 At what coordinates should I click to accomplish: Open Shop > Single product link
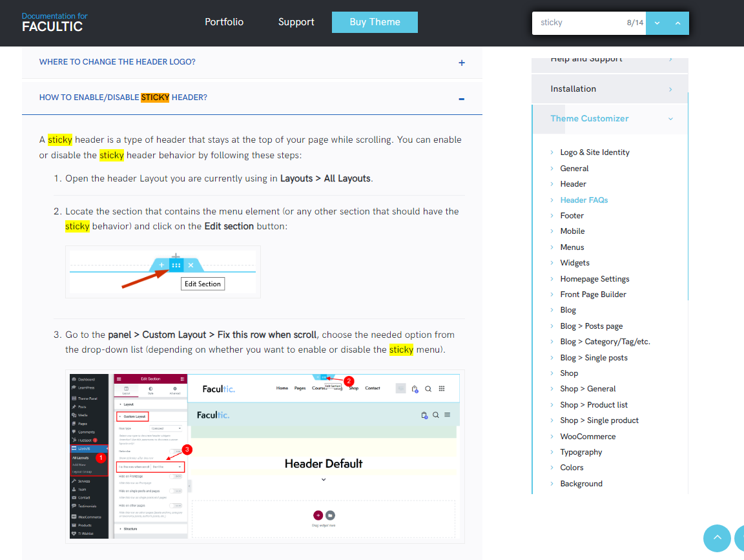coord(599,420)
